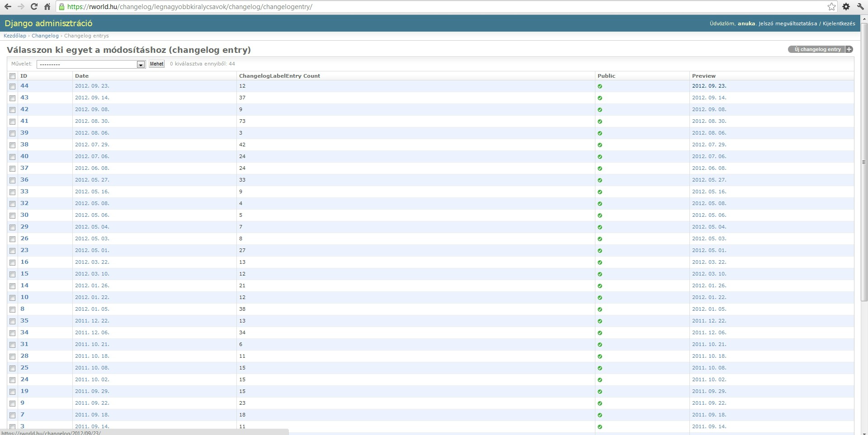Open changelog entry ID 19
Image resolution: width=868 pixels, height=435 pixels.
coord(24,391)
